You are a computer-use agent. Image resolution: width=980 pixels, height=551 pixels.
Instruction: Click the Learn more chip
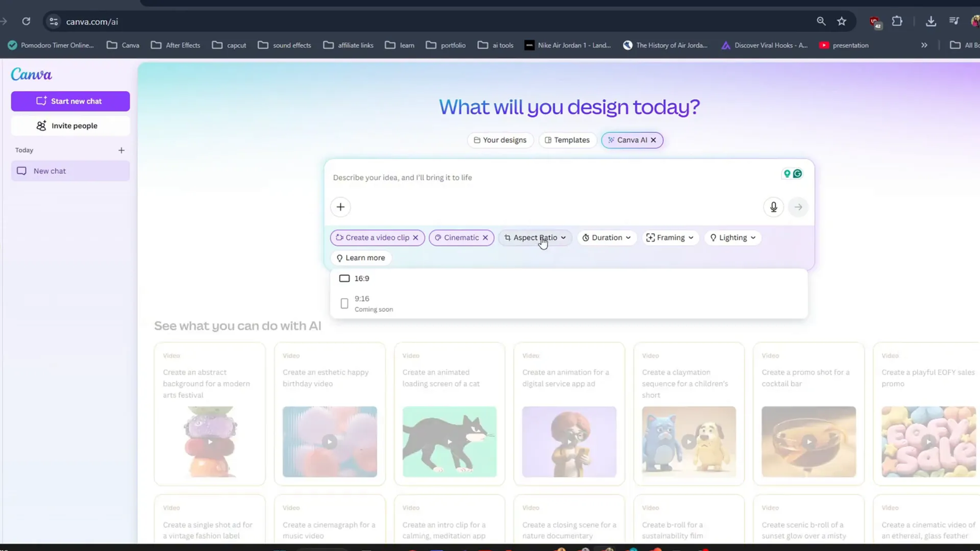(x=361, y=258)
